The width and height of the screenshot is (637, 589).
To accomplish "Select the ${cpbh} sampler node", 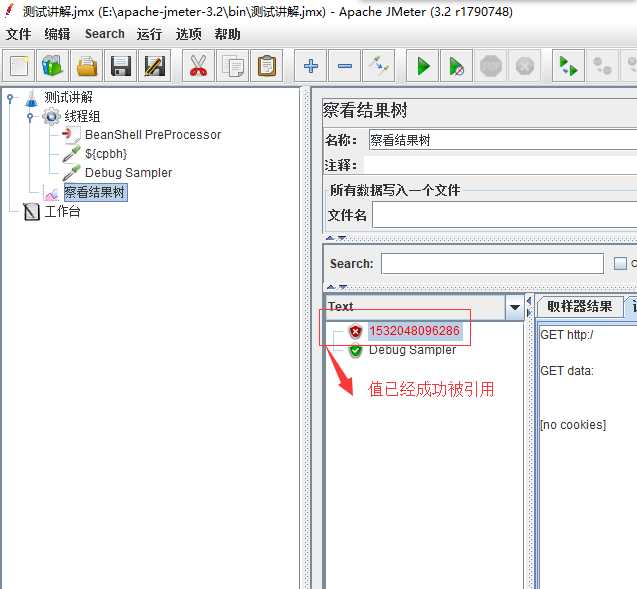I will tap(106, 154).
